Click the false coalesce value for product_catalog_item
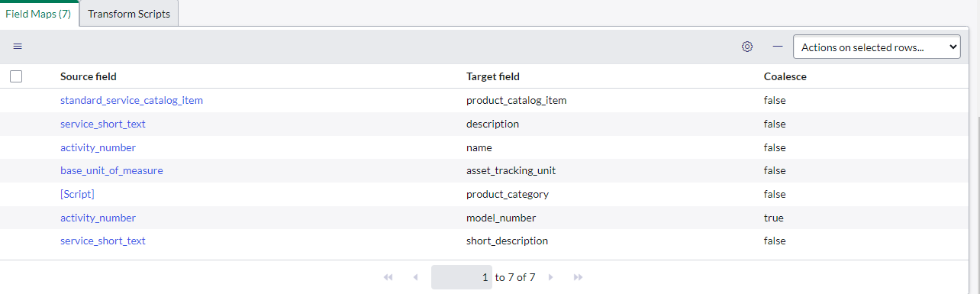The height and width of the screenshot is (294, 980). pos(775,100)
